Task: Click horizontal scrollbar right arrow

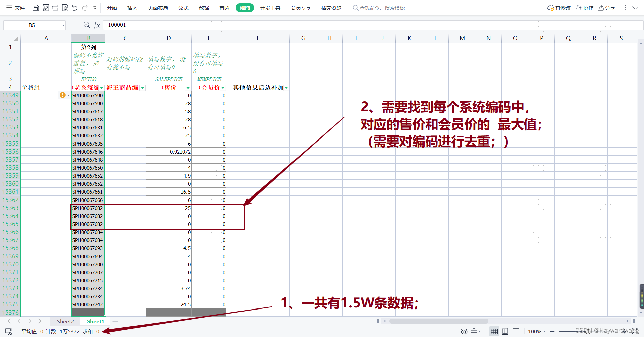Action: [627, 321]
